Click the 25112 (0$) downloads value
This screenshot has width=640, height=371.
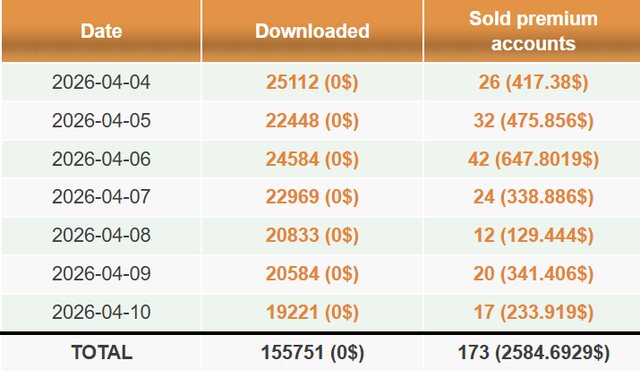[x=312, y=82]
